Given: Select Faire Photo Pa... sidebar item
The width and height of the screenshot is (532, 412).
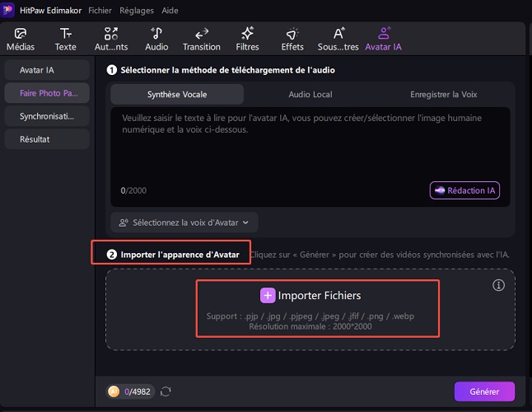Looking at the screenshot, I should click(47, 93).
